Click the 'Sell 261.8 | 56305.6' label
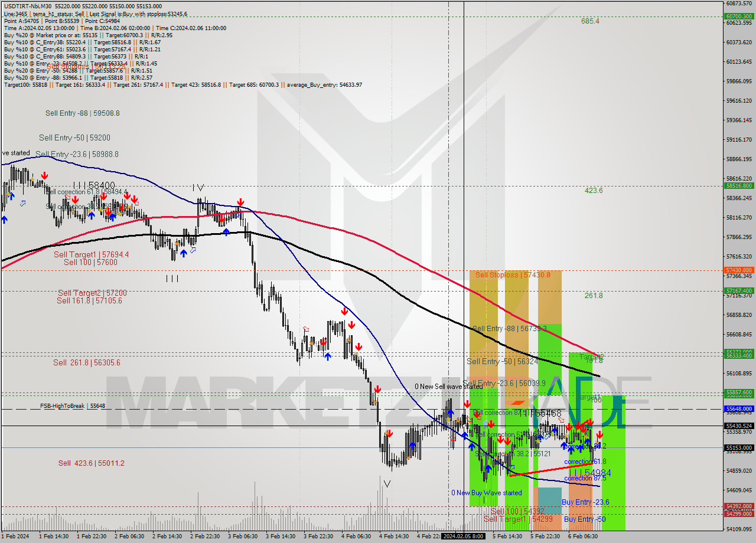The height and width of the screenshot is (543, 756). coord(86,362)
